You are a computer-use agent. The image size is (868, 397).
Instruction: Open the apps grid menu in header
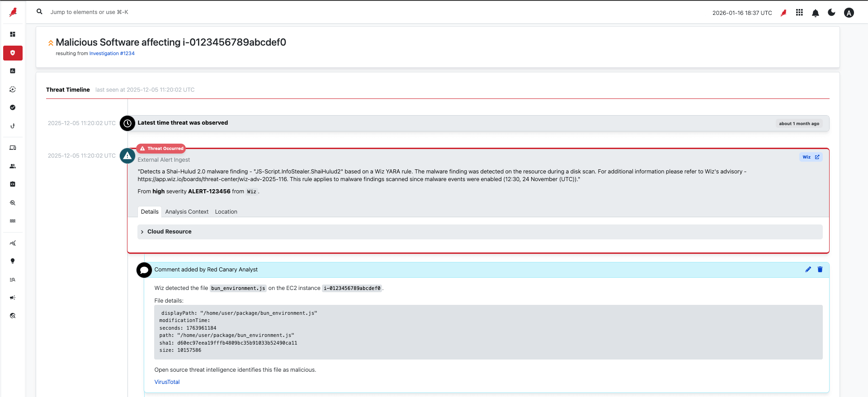[799, 13]
